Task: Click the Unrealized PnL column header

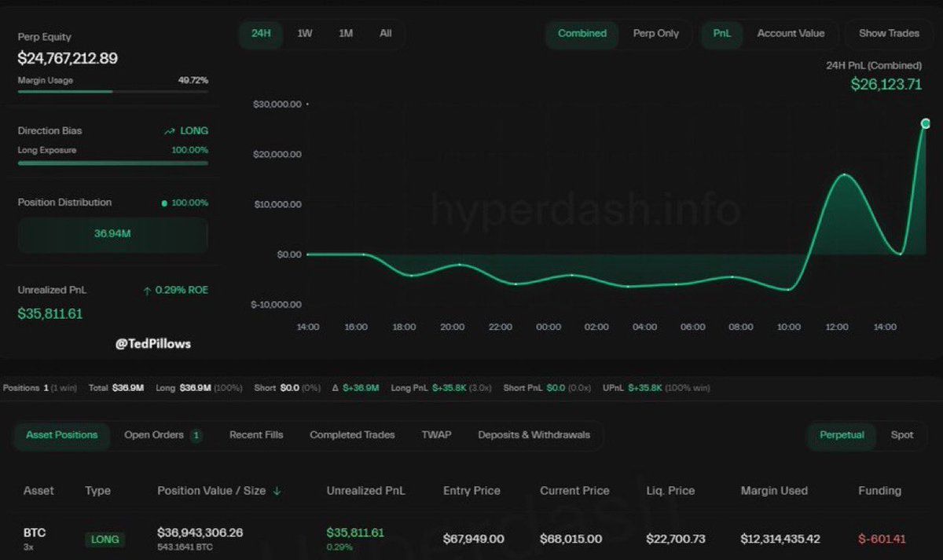Action: coord(366,491)
